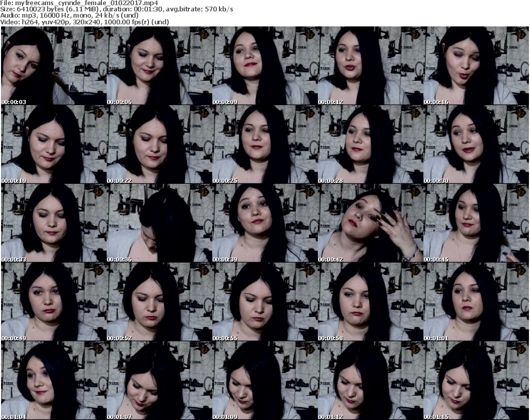Viewport: 530px width, 420px height.
Task: Choose the frame marked 00:00:58
Action: [x=371, y=302]
